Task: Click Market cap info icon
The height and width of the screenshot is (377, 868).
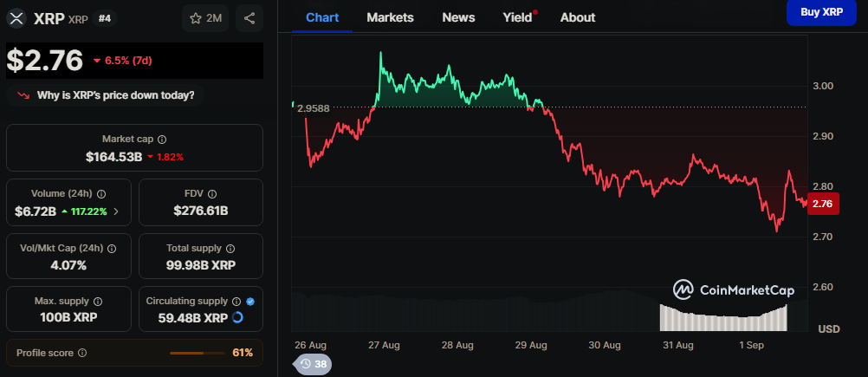Action: (x=162, y=140)
